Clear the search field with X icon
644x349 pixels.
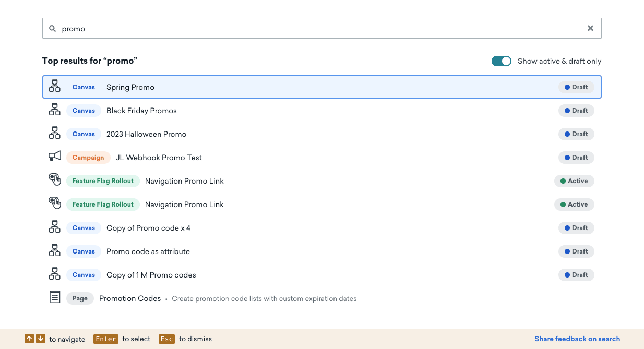pyautogui.click(x=590, y=29)
